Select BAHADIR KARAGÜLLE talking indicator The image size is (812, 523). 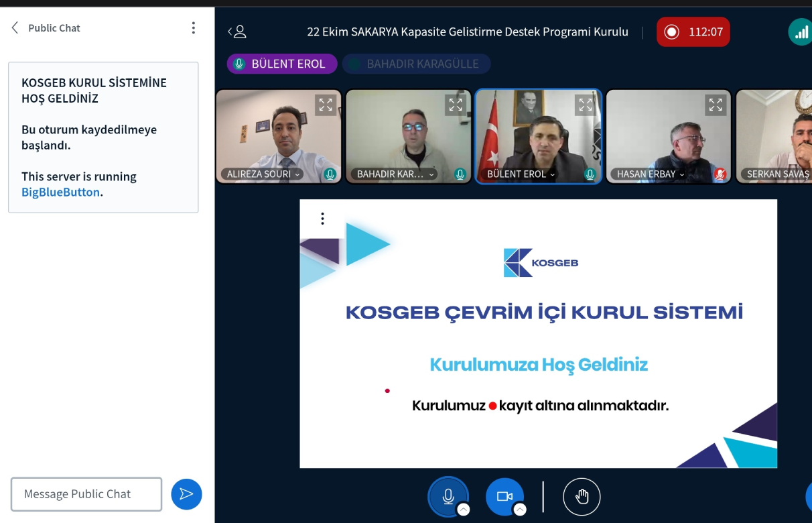416,64
